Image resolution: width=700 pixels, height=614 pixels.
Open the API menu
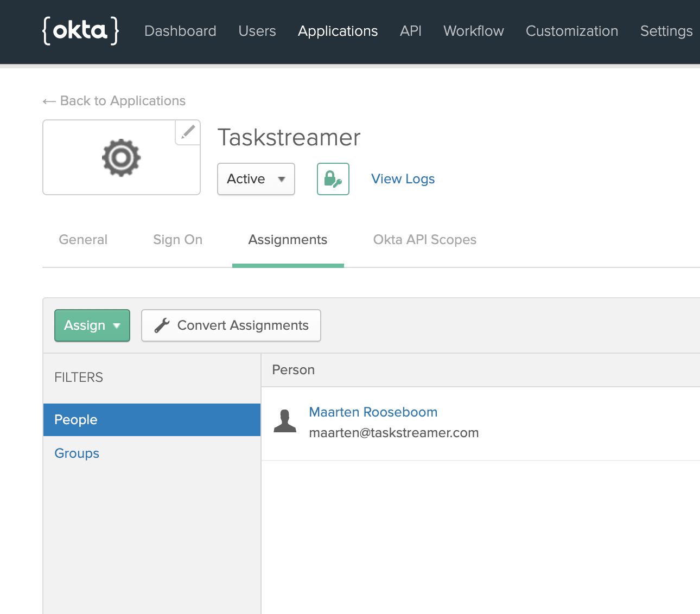(x=411, y=31)
